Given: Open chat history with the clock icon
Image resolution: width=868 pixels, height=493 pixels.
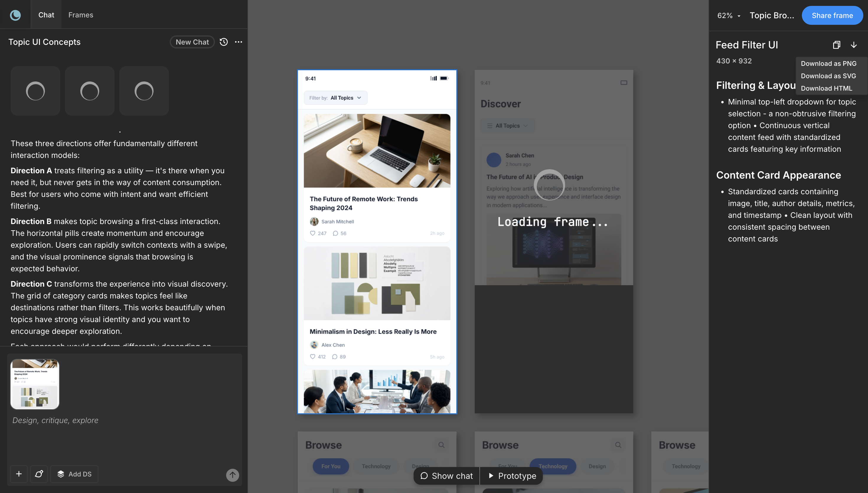Looking at the screenshot, I should coord(224,42).
